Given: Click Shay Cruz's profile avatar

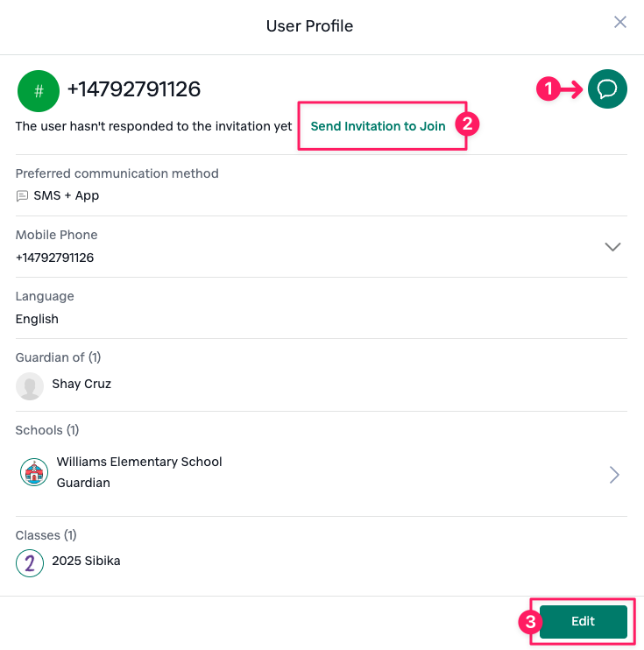Looking at the screenshot, I should 30,386.
